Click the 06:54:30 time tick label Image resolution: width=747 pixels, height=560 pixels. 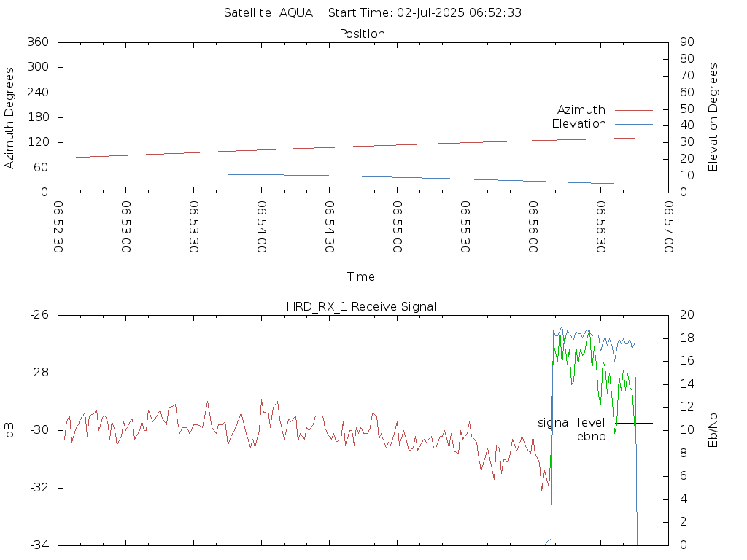click(330, 227)
